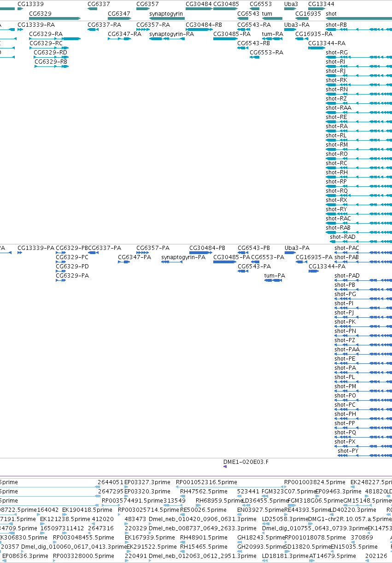This screenshot has width=392, height=563.
Task: Select transcript shot-RB
Action: (336, 24)
